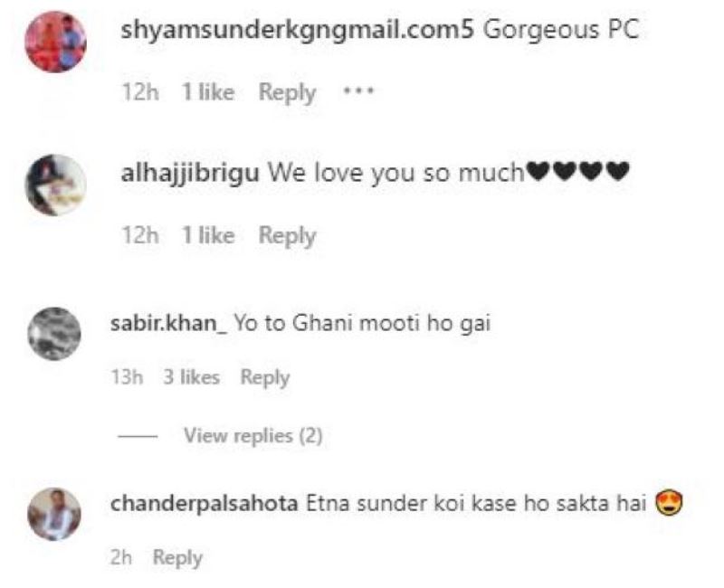The width and height of the screenshot is (724, 588).
Task: Open alhajjibrigu username link
Action: click(x=190, y=174)
